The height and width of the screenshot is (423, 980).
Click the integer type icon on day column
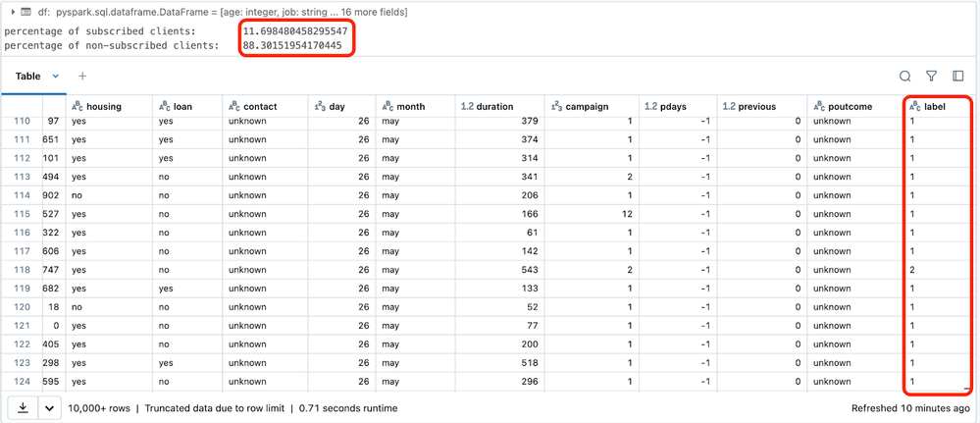coord(319,106)
